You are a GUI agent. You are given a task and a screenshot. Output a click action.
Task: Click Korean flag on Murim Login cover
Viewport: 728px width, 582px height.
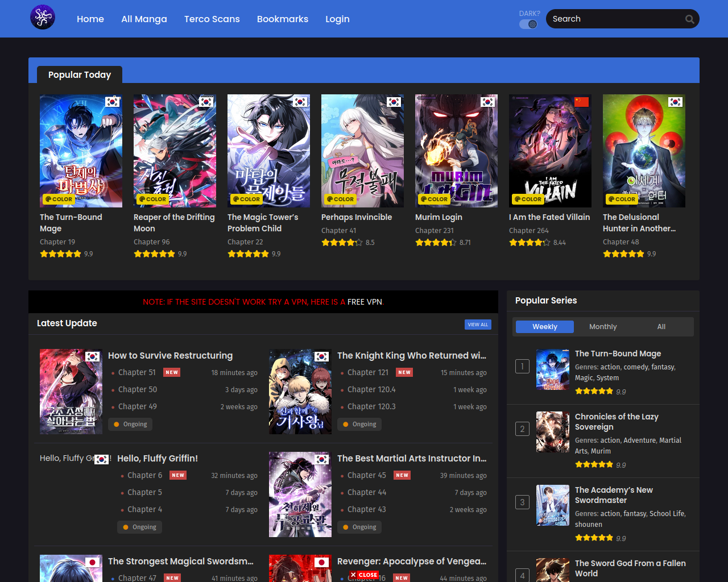pyautogui.click(x=487, y=102)
